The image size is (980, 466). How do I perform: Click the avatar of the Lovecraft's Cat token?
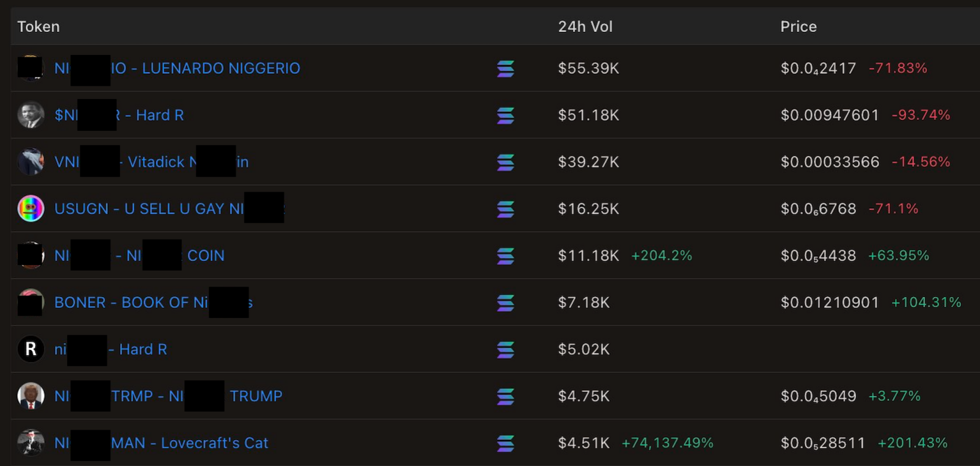(31, 442)
